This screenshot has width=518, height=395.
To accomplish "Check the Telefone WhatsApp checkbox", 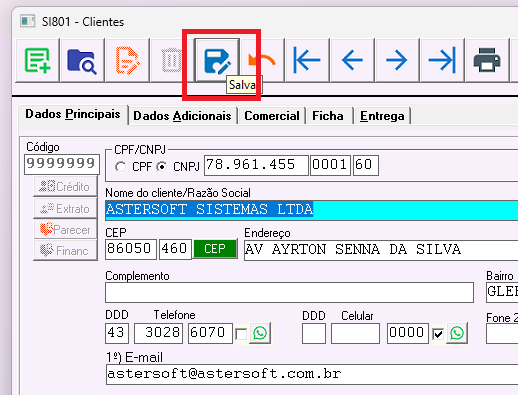I will point(241,334).
